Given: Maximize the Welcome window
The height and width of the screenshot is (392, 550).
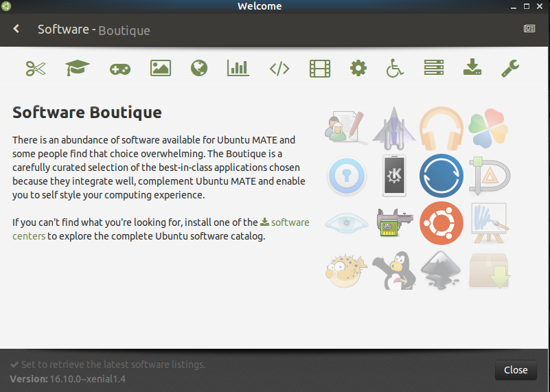Looking at the screenshot, I should 527,6.
